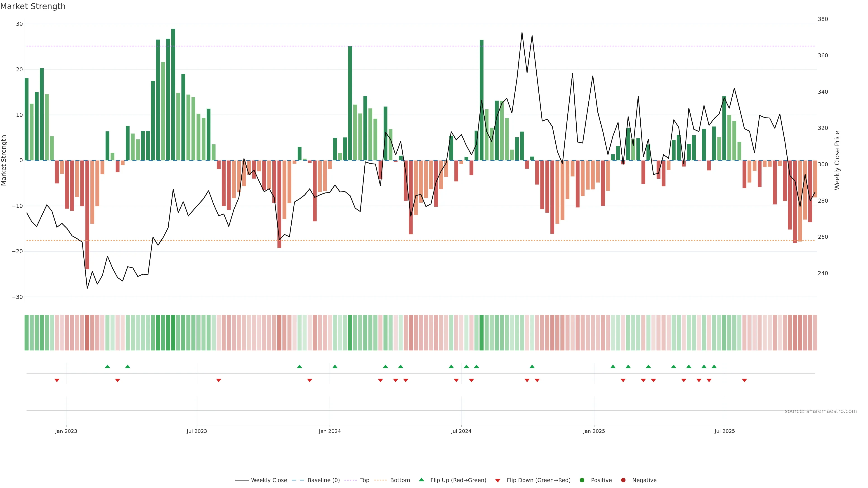868x488 pixels.
Task: Click Flip Down red triangle legend icon
Action: coord(498,480)
